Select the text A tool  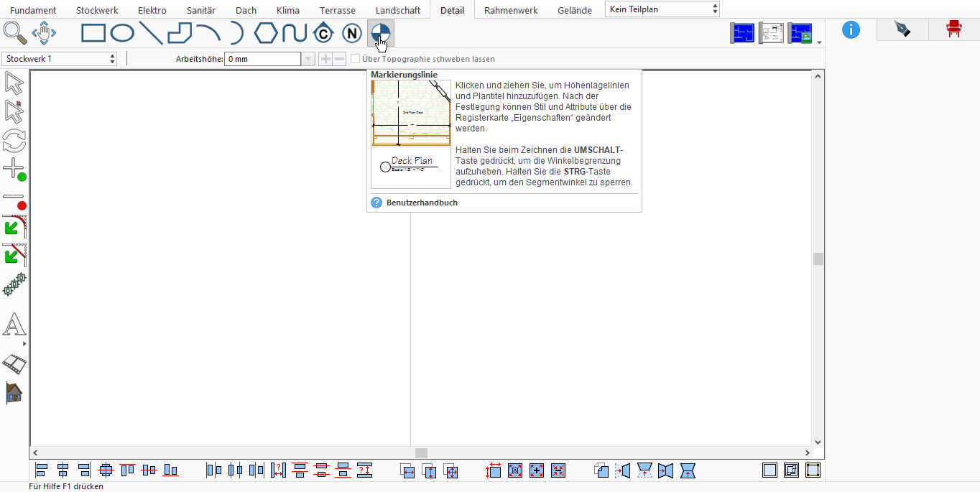[x=14, y=325]
